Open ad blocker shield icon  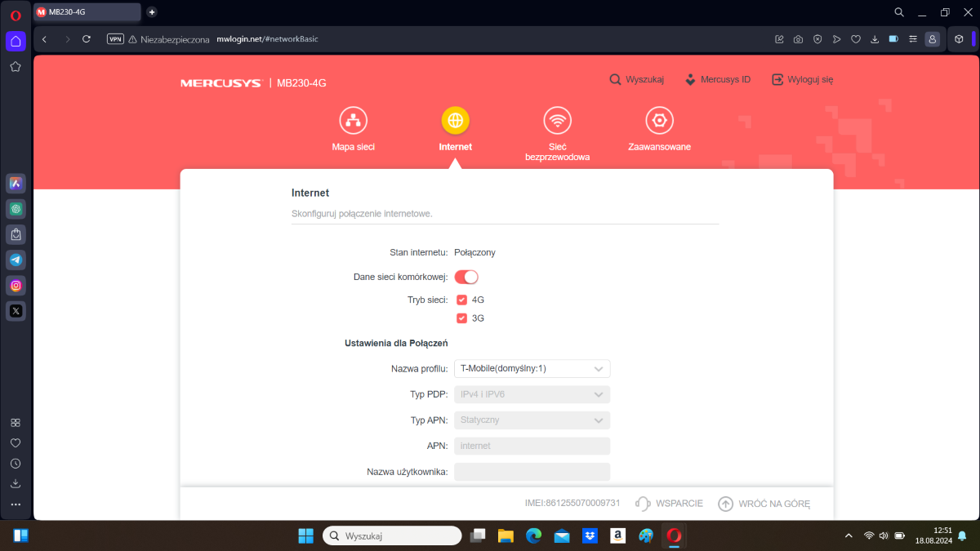[817, 39]
